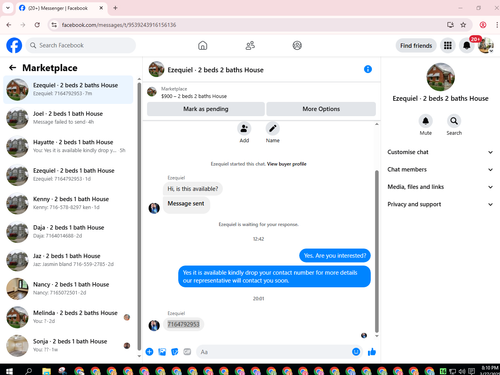Bookmark this page with the star icon

[x=463, y=25]
